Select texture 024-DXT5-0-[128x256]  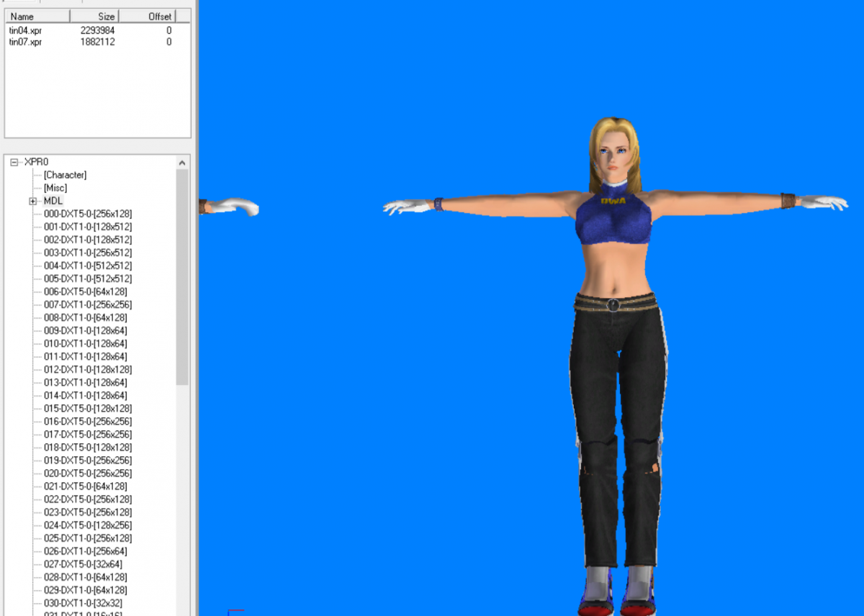click(88, 525)
